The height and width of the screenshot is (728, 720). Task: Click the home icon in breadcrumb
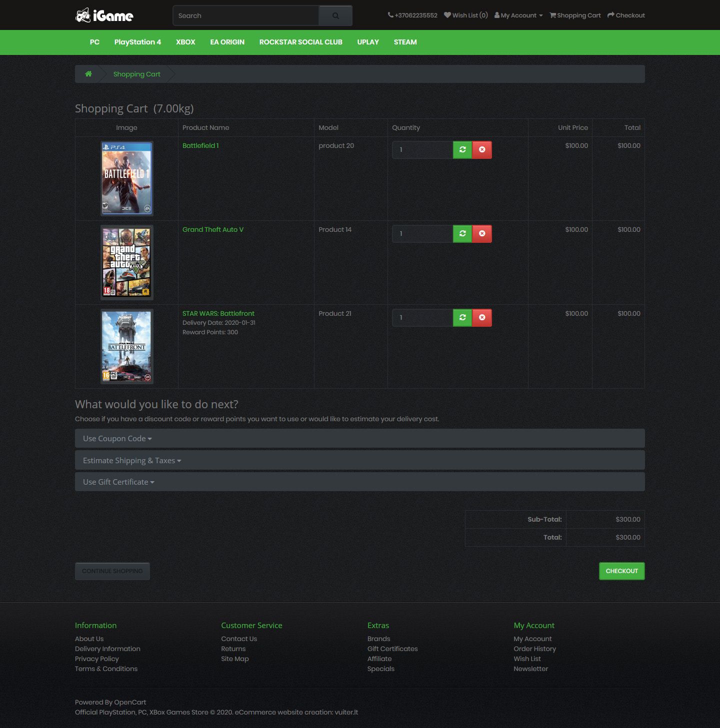88,74
